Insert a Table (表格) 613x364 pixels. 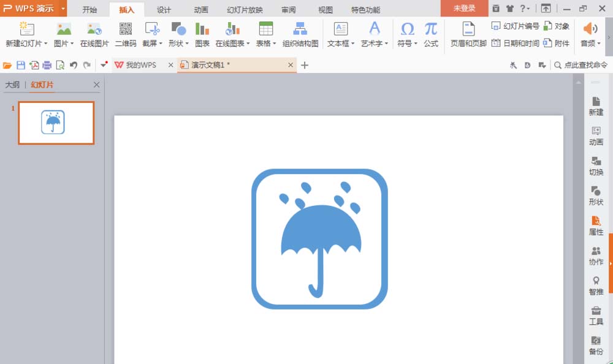click(266, 29)
